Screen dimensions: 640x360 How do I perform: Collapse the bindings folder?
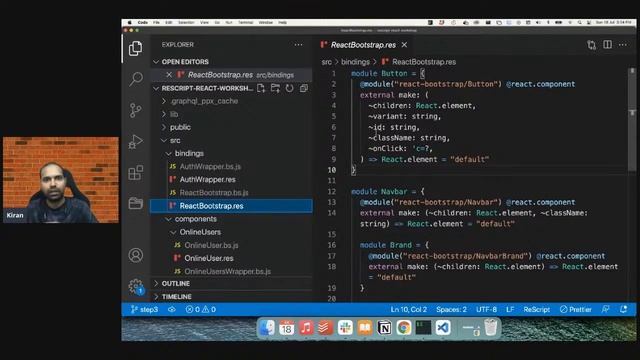click(184, 153)
